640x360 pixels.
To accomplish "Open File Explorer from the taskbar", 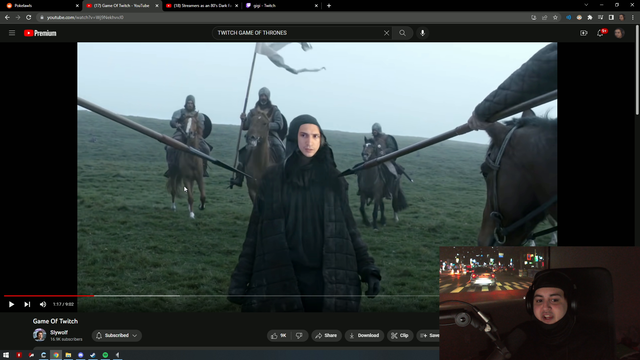I will pos(68,355).
